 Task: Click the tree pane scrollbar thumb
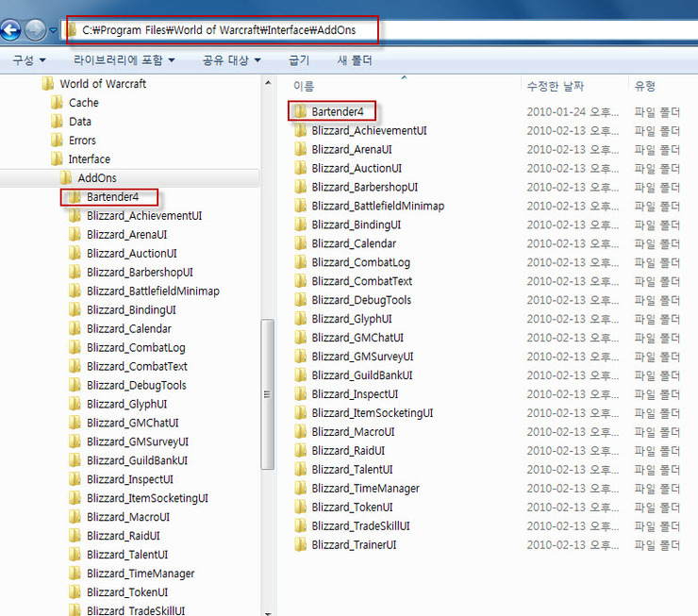tap(268, 394)
